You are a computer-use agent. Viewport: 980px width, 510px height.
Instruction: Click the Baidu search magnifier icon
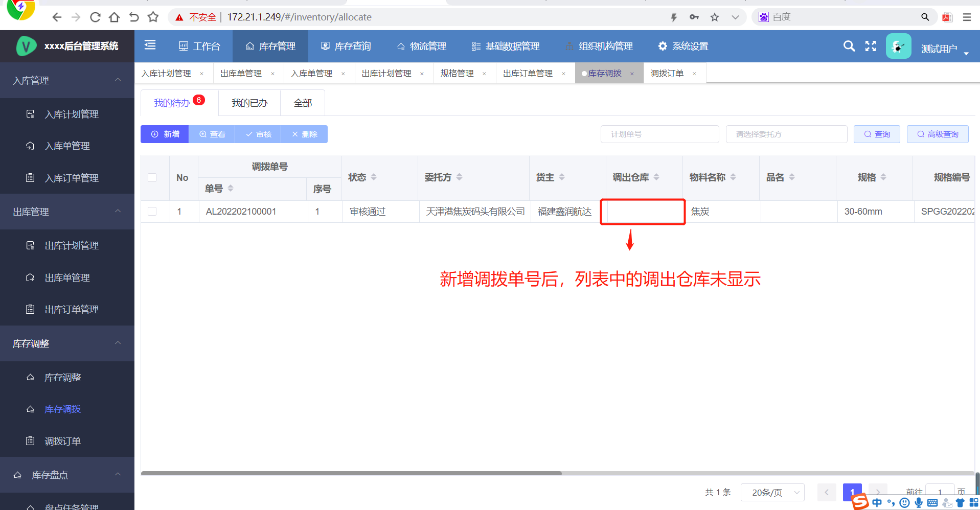pos(925,17)
